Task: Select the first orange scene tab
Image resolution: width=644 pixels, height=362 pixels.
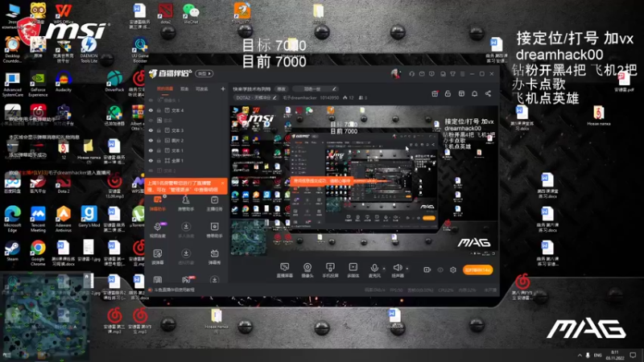Action: pyautogui.click(x=165, y=88)
